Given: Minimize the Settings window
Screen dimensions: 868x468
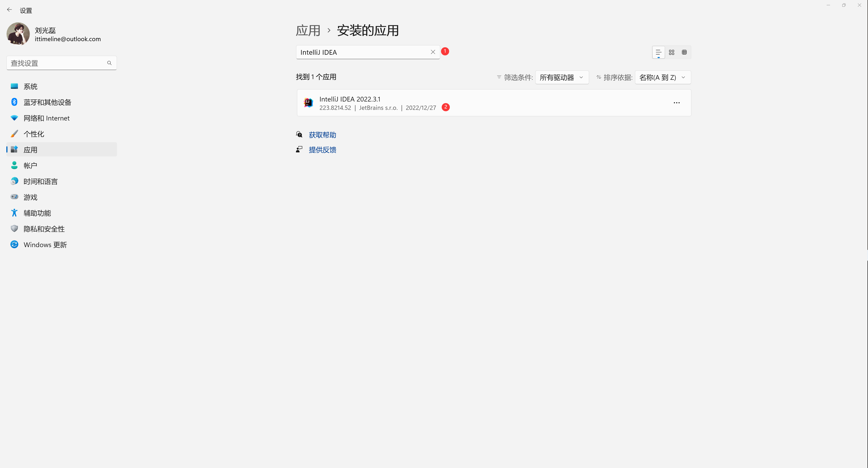Looking at the screenshot, I should pos(828,5).
